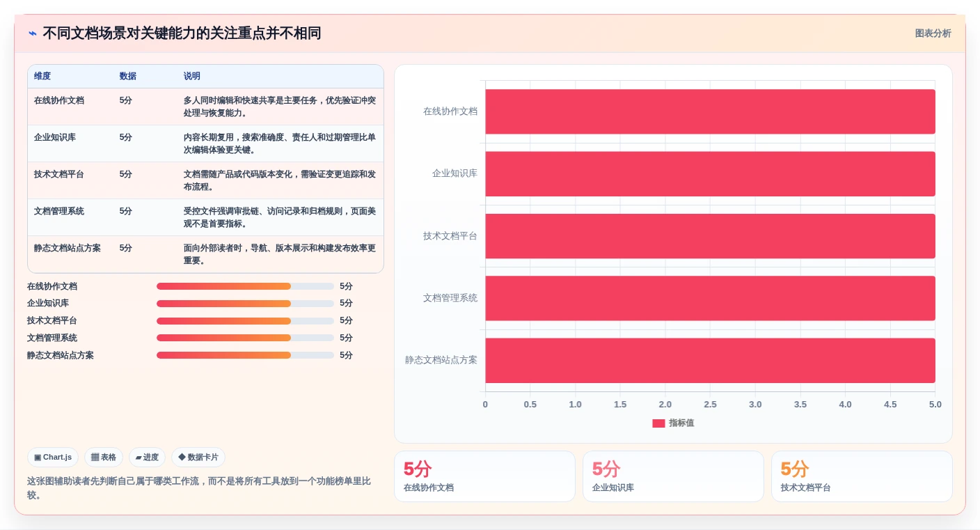Click the red chart bar for 静态文档站点方案
Screen dimensions: 980x530
pyautogui.click(x=710, y=360)
